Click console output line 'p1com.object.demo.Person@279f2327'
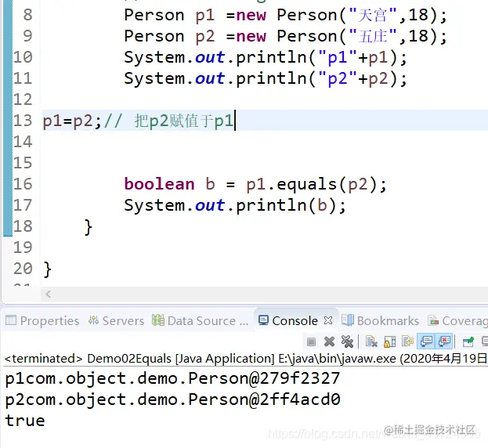The image size is (488, 448). 172,378
